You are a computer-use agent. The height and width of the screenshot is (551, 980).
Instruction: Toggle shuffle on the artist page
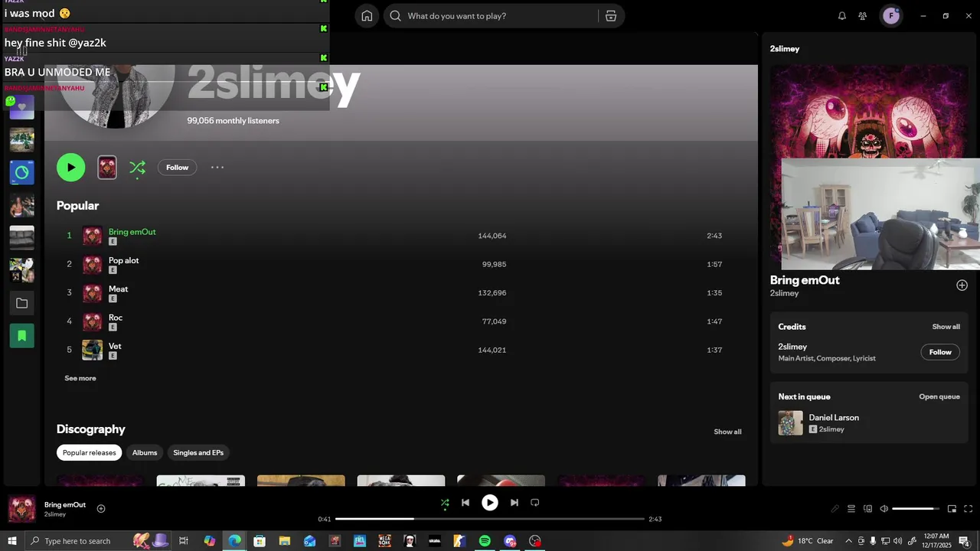(x=137, y=168)
